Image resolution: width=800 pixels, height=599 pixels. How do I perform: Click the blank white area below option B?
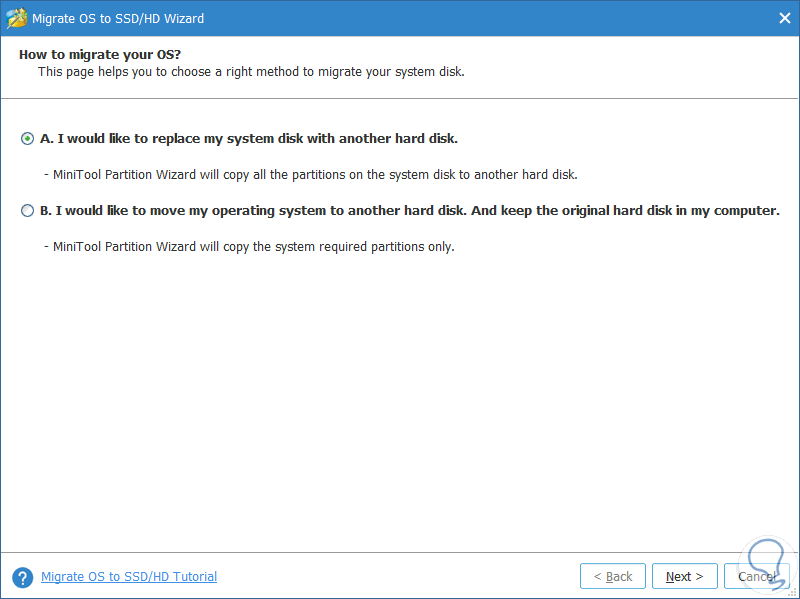tap(400, 400)
